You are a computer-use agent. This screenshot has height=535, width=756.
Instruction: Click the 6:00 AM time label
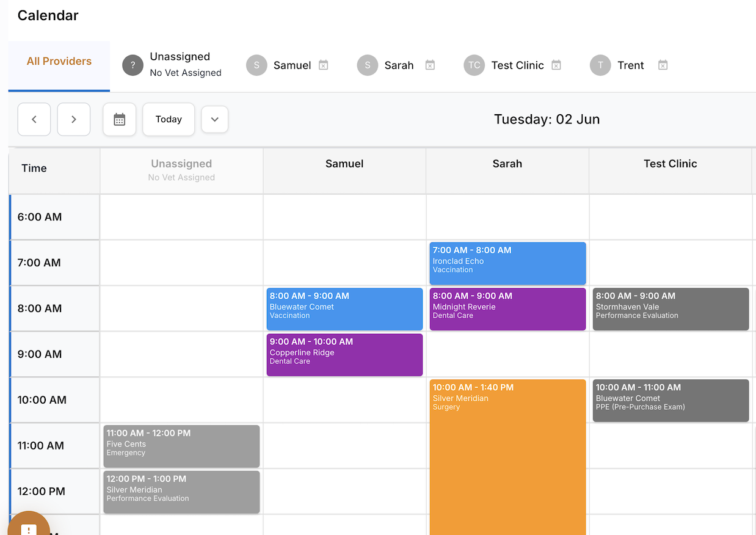[x=40, y=217]
